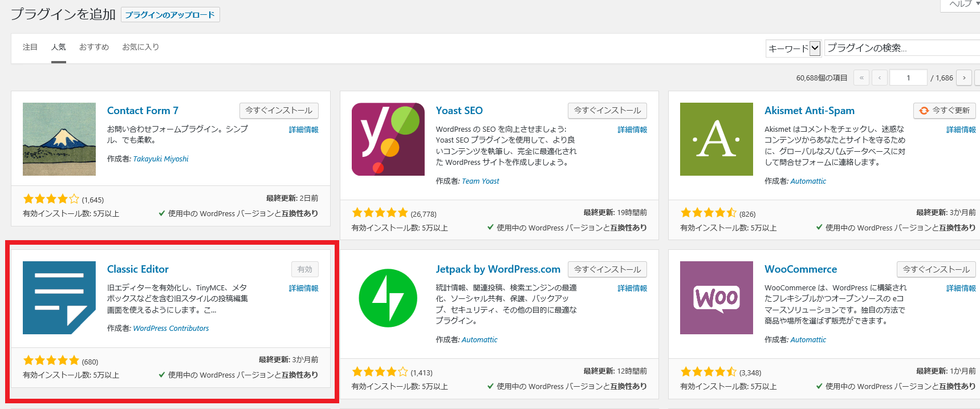
Task: Open author link WordPress Contributors
Action: (171, 329)
